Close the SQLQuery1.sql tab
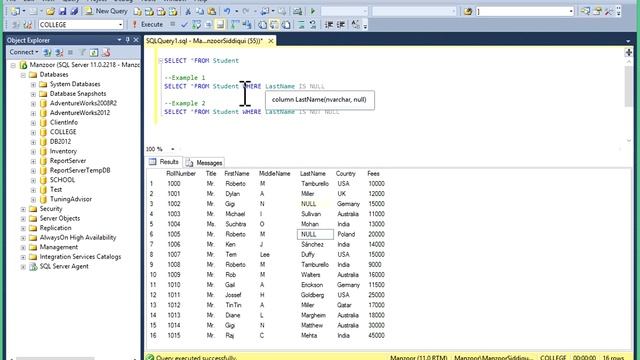The image size is (640, 360). point(271,41)
